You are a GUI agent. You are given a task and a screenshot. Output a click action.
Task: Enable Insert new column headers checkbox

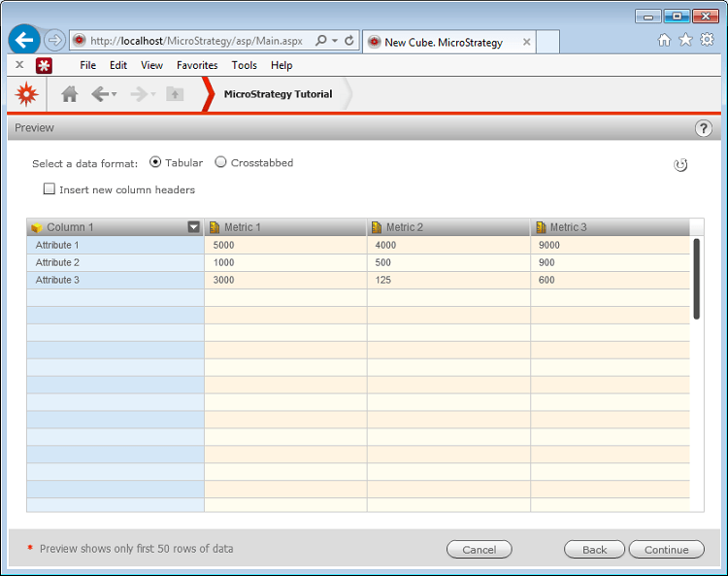pos(50,189)
